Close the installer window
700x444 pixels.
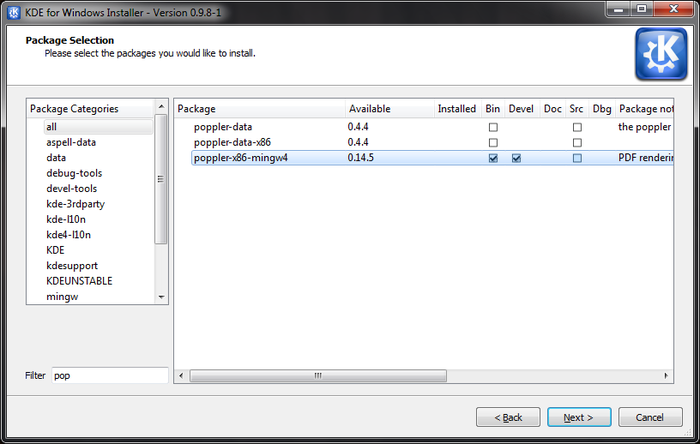coord(673,9)
